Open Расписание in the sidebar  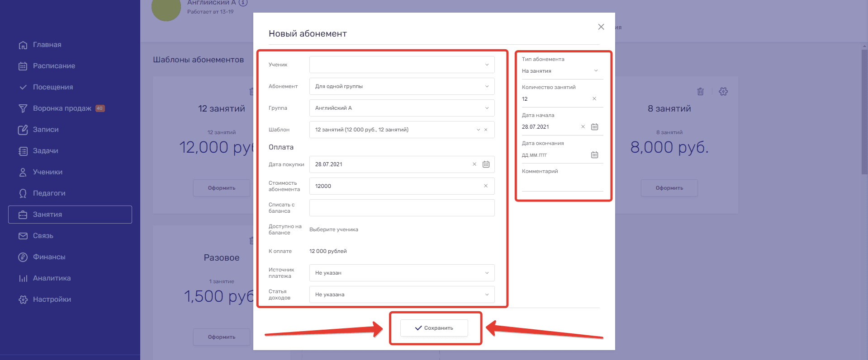(54, 66)
